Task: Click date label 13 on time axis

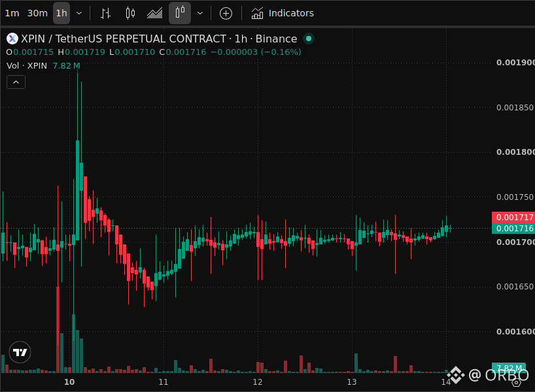Action: (x=352, y=382)
